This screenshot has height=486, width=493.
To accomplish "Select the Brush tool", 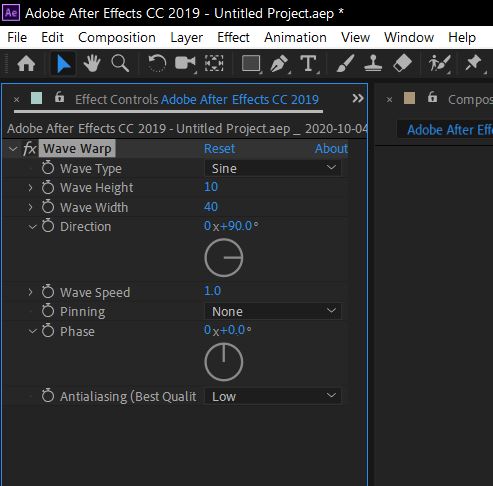I will (345, 63).
